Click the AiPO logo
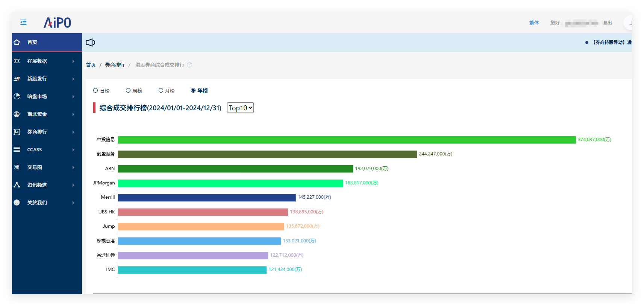 tap(57, 23)
